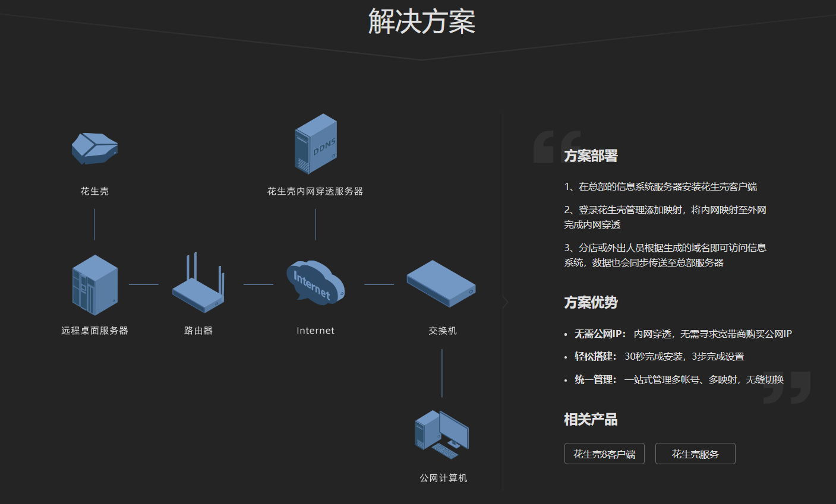
Task: Click the 相关产品 heading
Action: pyautogui.click(x=591, y=420)
